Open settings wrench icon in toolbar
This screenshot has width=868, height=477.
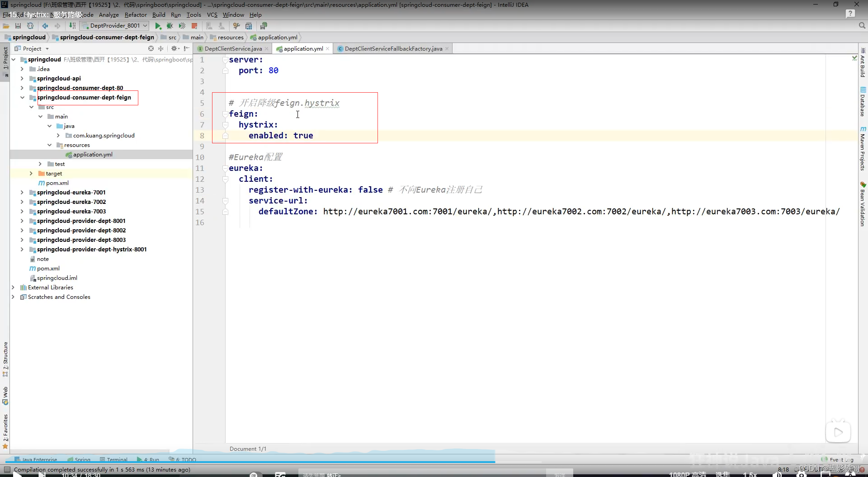pos(236,26)
